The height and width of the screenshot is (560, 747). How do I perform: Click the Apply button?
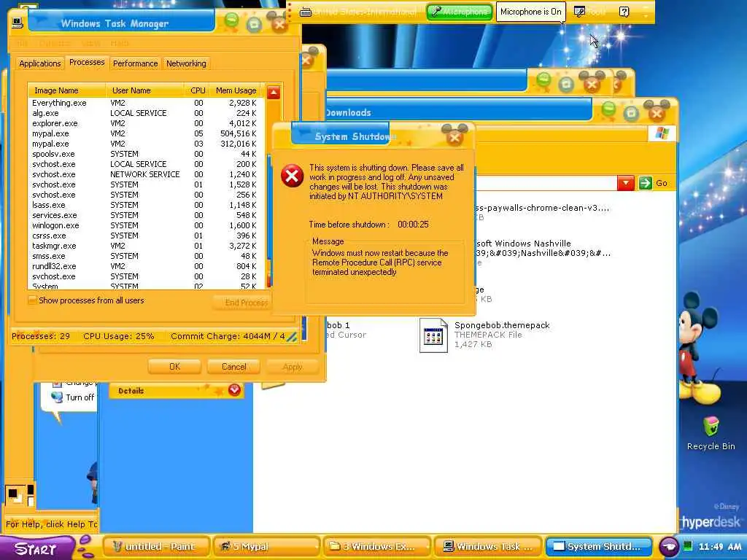tap(292, 367)
